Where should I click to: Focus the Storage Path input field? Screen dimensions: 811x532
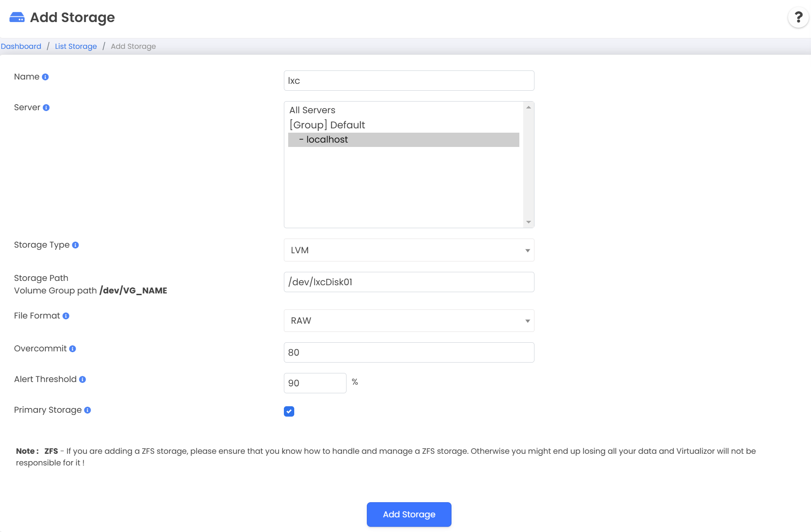(x=409, y=282)
